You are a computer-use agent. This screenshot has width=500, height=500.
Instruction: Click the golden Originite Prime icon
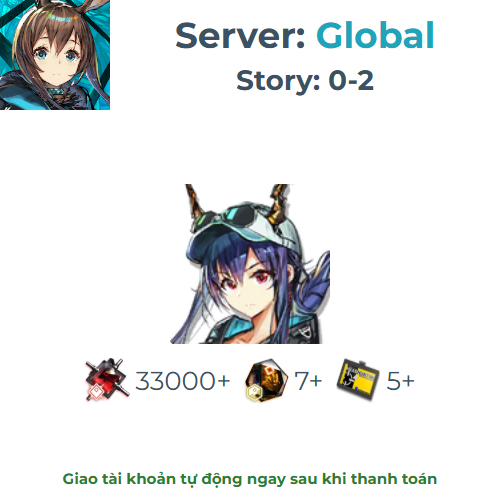click(266, 380)
